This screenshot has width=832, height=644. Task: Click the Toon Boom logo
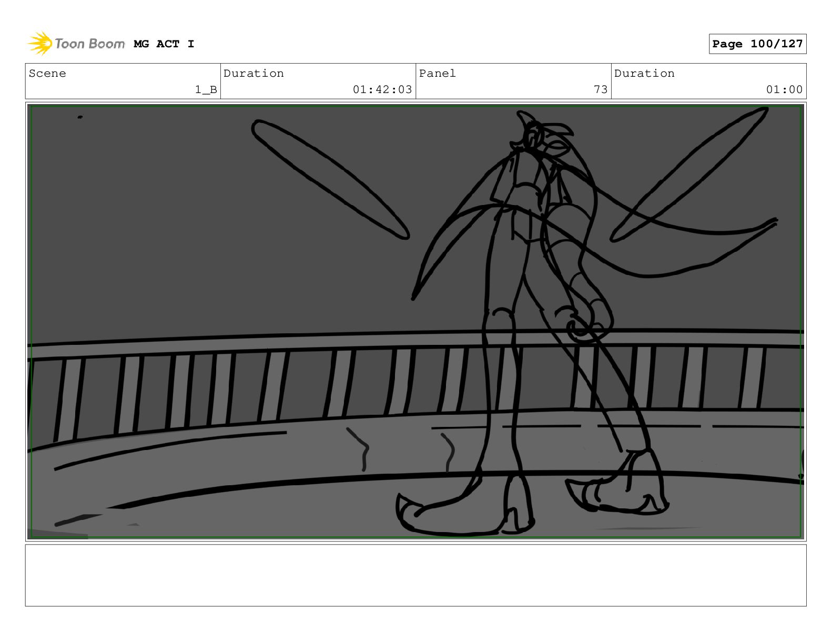tap(76, 44)
